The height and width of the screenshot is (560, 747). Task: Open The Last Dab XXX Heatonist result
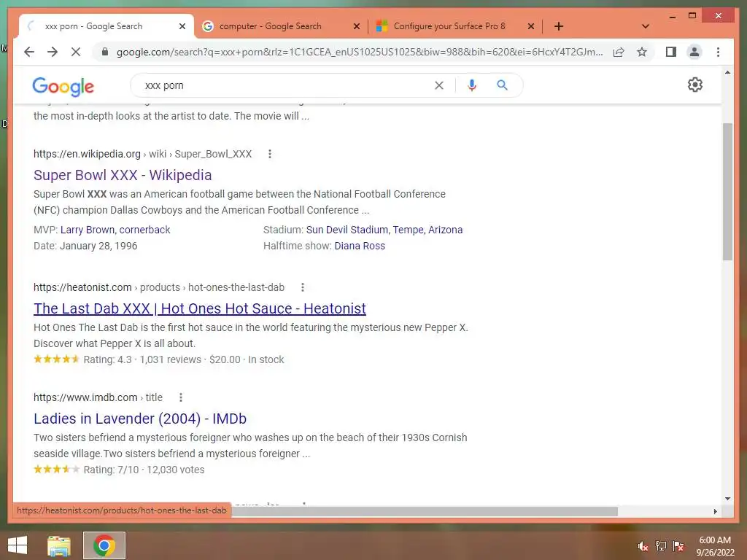coord(200,308)
